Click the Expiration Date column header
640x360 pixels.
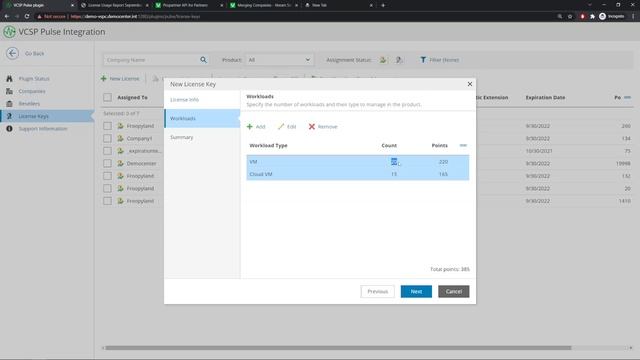point(545,98)
